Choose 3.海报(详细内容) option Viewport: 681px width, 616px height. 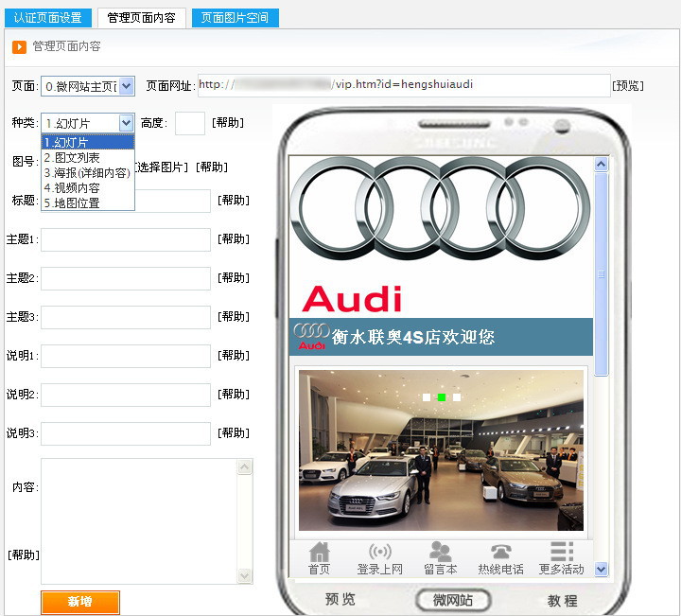88,172
